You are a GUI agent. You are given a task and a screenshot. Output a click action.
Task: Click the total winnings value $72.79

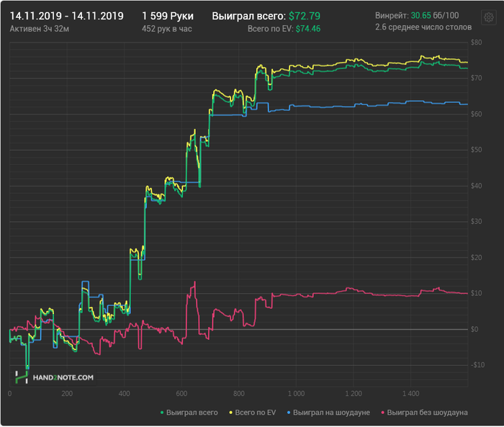(x=305, y=16)
